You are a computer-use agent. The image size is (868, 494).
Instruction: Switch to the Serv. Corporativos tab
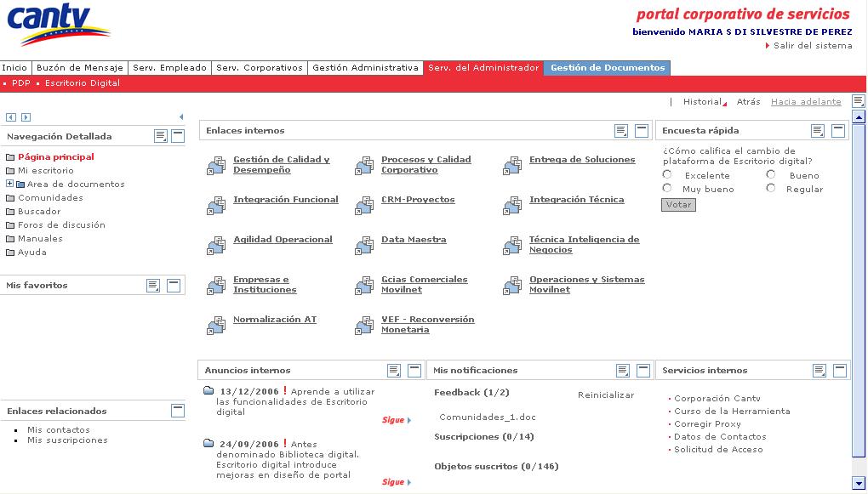[x=259, y=67]
